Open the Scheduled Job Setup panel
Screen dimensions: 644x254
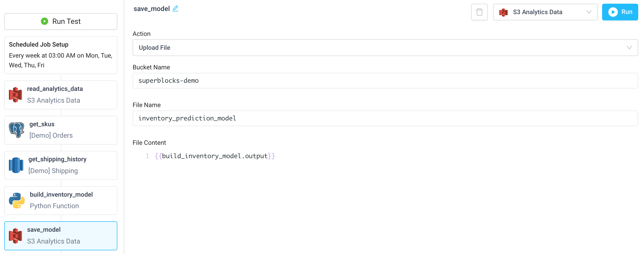coord(61,54)
